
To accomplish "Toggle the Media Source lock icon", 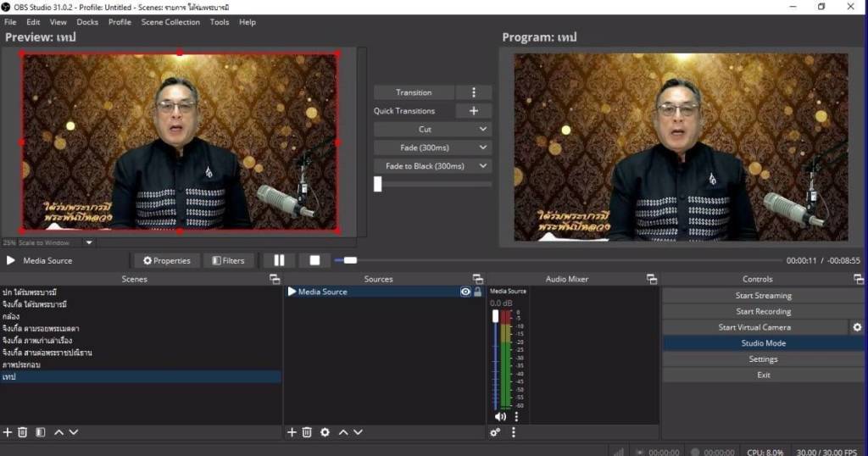I will pos(477,292).
